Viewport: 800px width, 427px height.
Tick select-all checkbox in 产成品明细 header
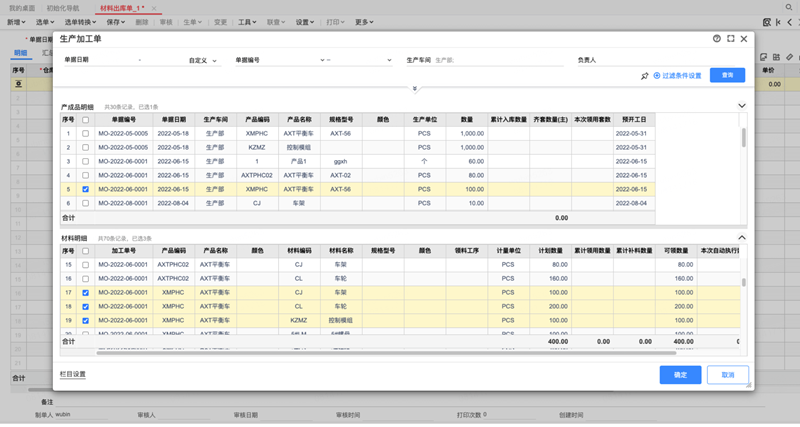tap(85, 120)
